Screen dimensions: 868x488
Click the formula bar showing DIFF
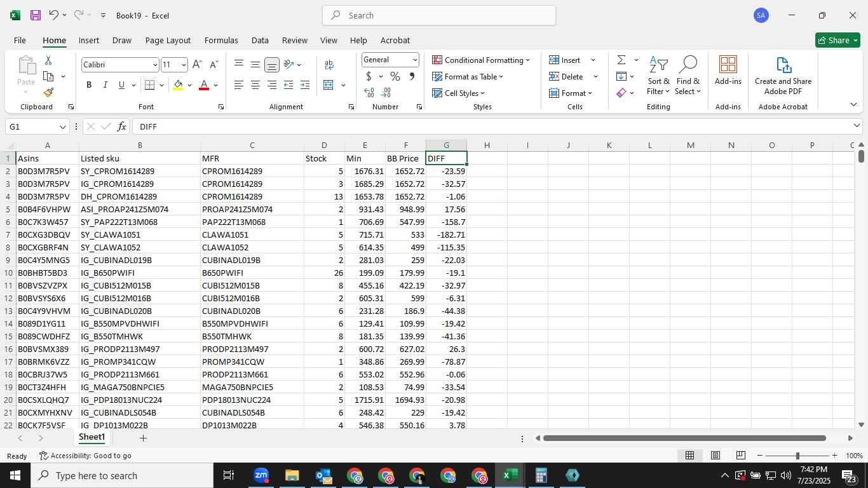coord(492,126)
